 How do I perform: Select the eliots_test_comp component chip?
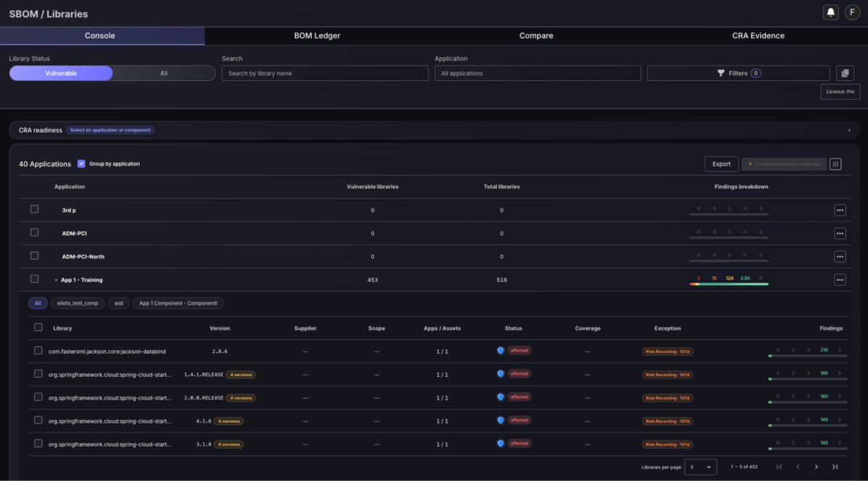78,303
